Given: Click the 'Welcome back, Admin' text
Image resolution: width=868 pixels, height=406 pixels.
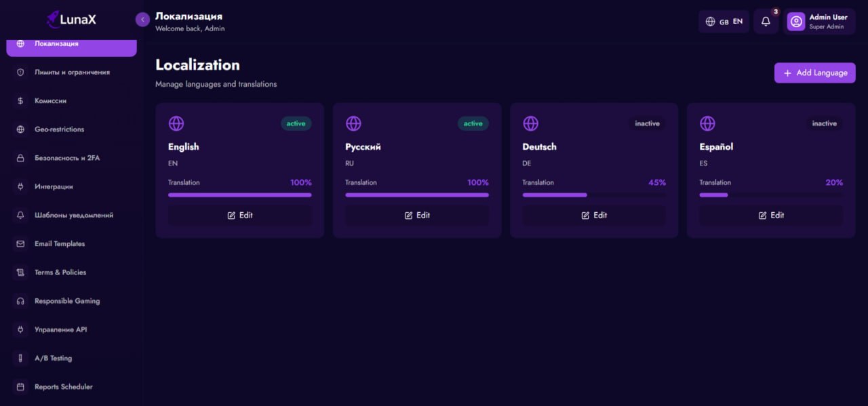Looking at the screenshot, I should pos(190,28).
